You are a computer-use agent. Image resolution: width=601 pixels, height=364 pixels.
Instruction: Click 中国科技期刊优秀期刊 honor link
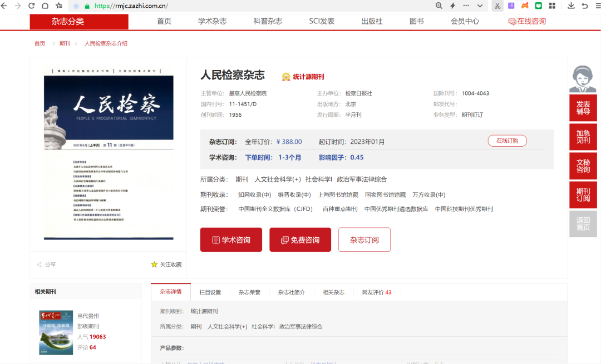pos(464,209)
